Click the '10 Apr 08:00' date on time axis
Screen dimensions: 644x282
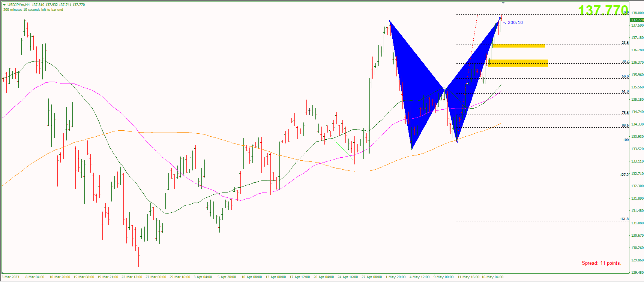[x=252, y=277]
